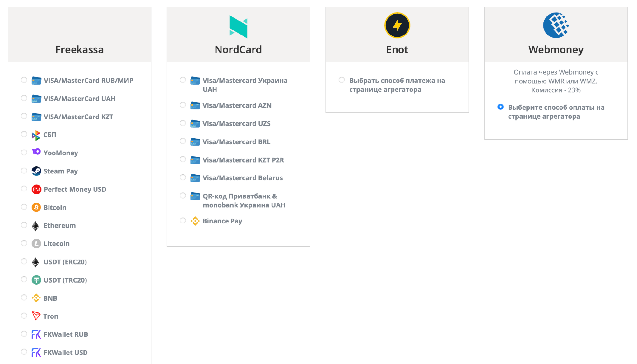Click the FKWallet USD label

(66, 353)
